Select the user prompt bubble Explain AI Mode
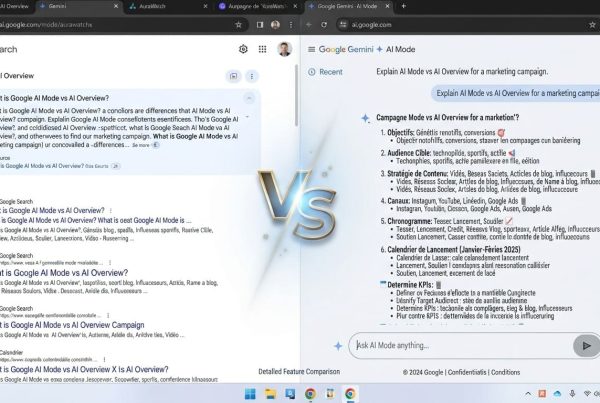This screenshot has width=600, height=403. (515, 93)
